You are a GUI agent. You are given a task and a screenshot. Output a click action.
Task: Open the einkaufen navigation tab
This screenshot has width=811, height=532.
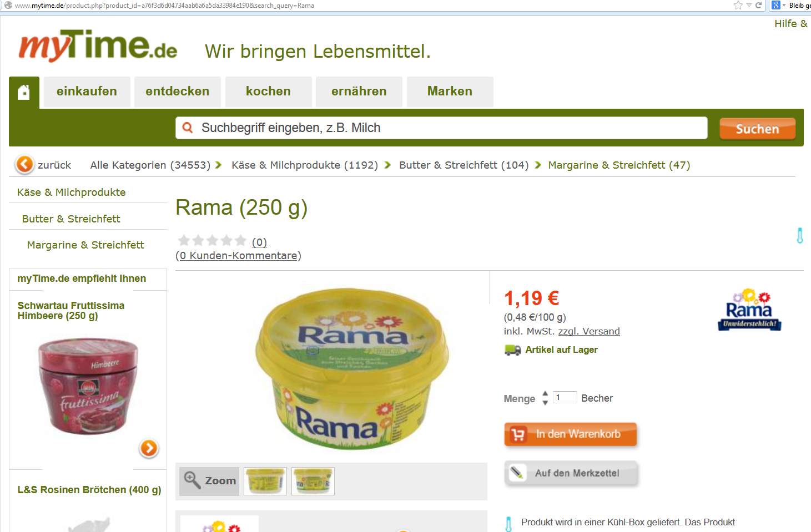point(87,92)
